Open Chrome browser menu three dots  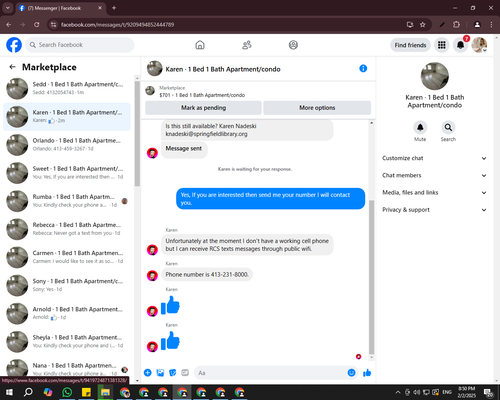coord(491,25)
